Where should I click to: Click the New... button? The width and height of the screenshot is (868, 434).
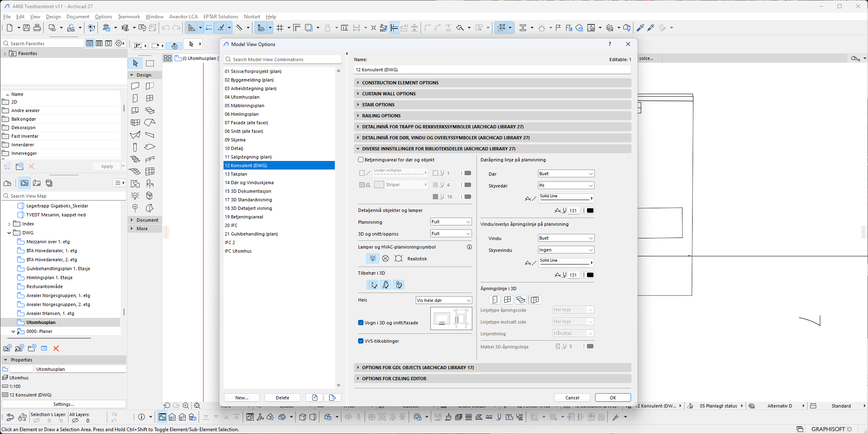coord(241,398)
